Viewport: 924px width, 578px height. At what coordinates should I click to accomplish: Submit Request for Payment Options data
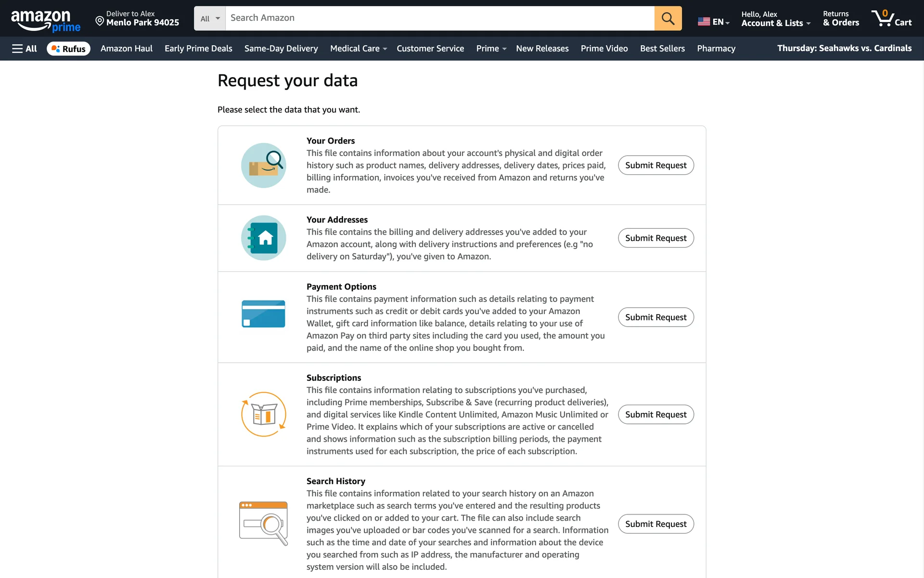coord(655,317)
